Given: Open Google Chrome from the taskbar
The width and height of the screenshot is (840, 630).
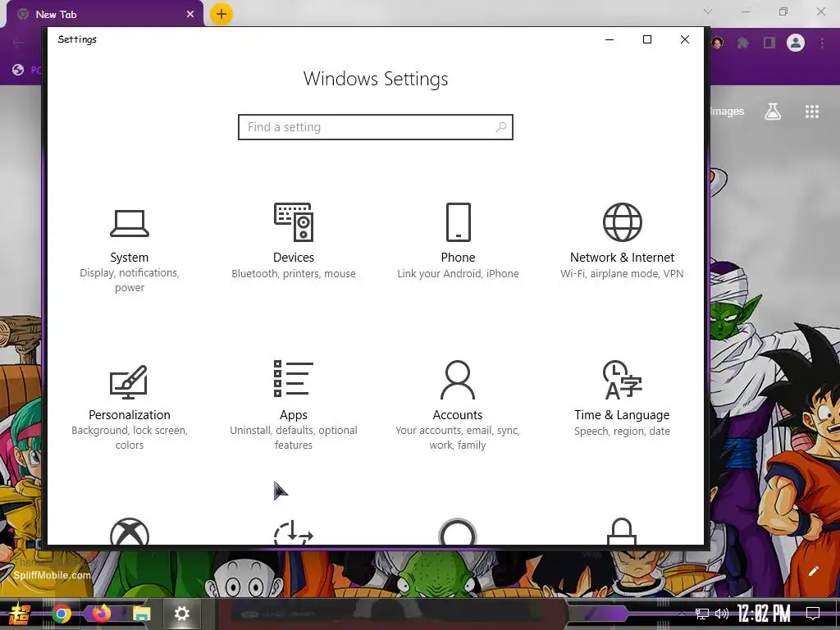Looking at the screenshot, I should point(62,614).
